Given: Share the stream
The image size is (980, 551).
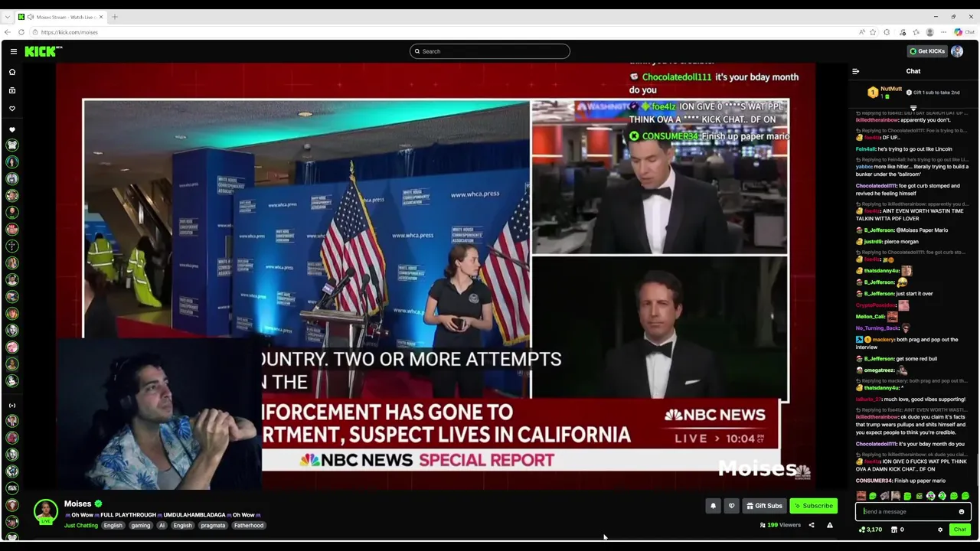Looking at the screenshot, I should tap(812, 525).
